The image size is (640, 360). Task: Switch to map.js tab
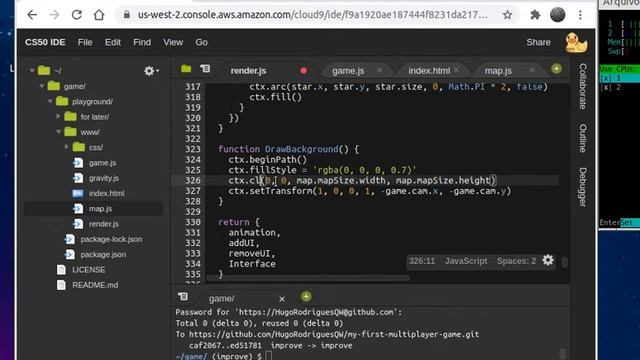498,71
